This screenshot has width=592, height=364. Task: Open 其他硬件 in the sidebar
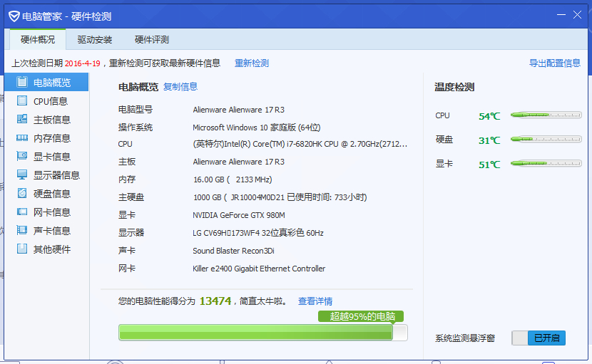(46, 249)
